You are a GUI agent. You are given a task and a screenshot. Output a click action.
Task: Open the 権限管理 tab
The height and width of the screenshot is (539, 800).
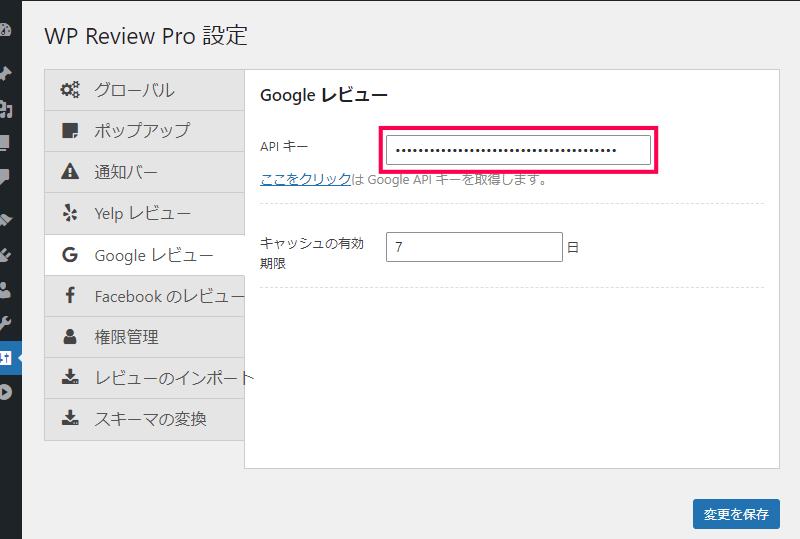[x=144, y=337]
